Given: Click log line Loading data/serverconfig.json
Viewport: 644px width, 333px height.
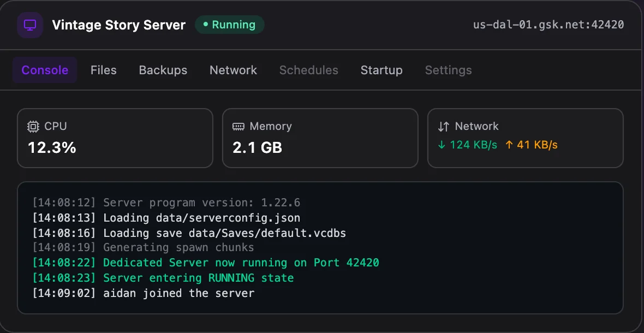Looking at the screenshot, I should click(166, 218).
